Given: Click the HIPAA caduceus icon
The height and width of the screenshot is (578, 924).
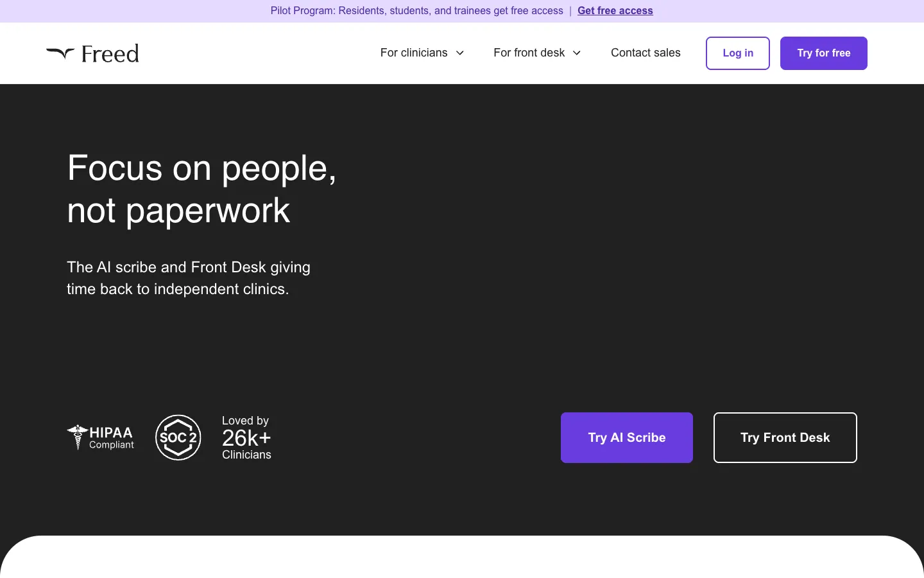Looking at the screenshot, I should (x=77, y=437).
